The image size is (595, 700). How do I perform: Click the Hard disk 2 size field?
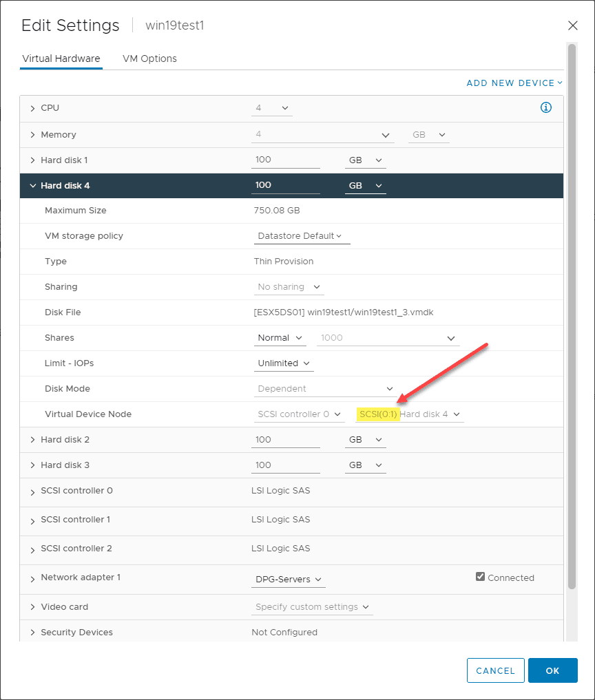tap(285, 440)
